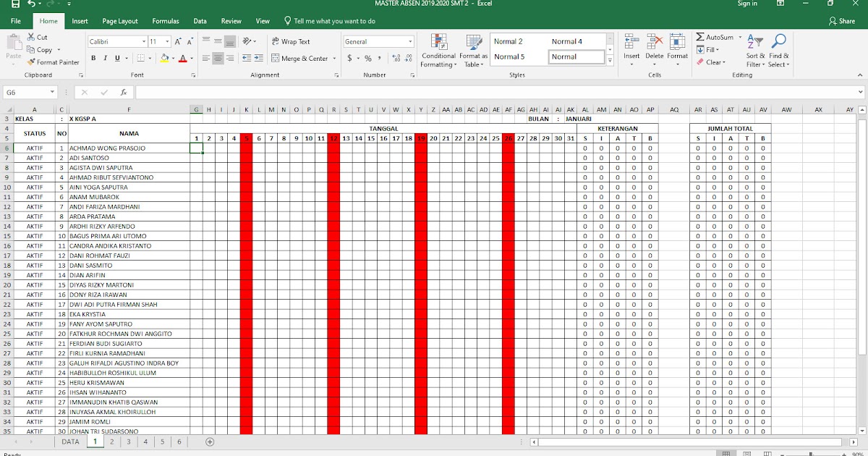Open the File tab
The height and width of the screenshot is (456, 868).
pyautogui.click(x=16, y=22)
